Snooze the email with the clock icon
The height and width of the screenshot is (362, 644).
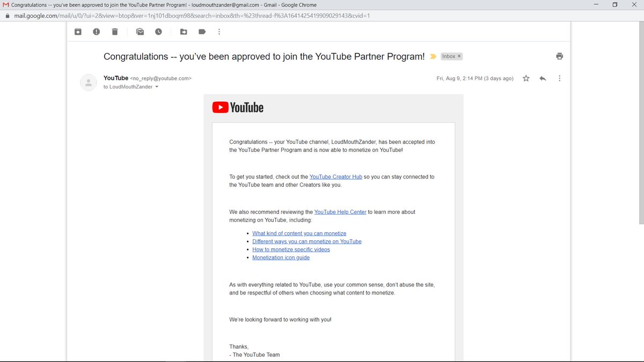pos(158,32)
